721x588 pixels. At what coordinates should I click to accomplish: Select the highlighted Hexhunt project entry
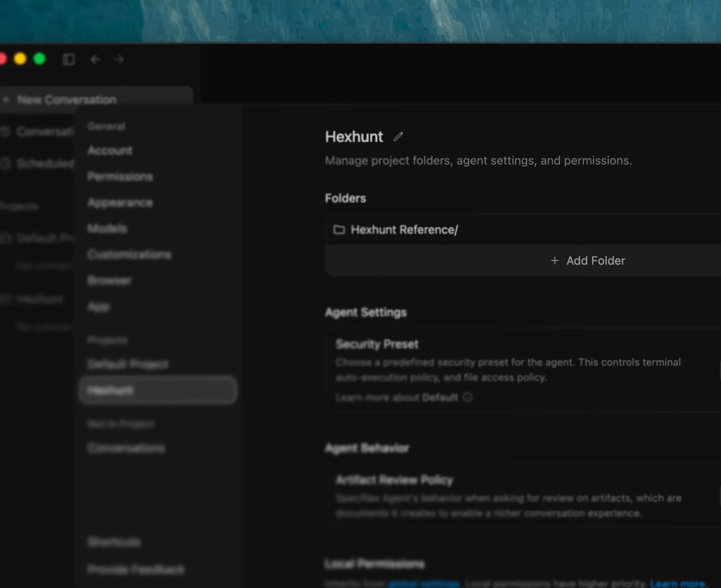click(158, 390)
